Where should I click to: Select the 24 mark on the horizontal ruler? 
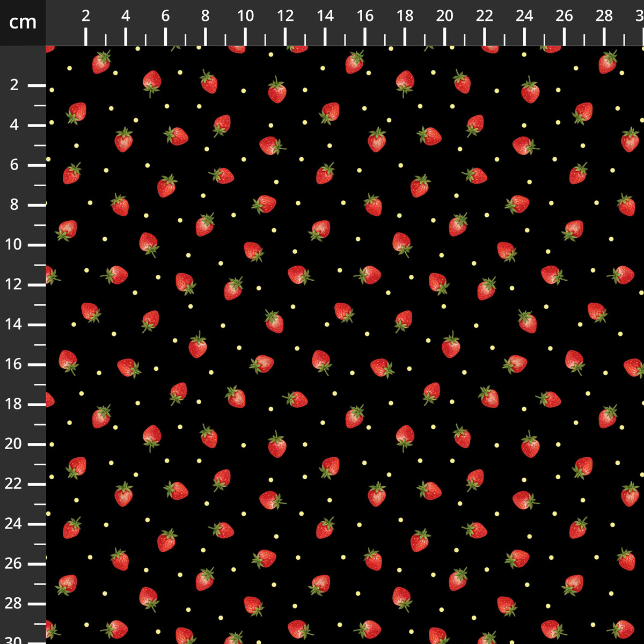point(524,16)
